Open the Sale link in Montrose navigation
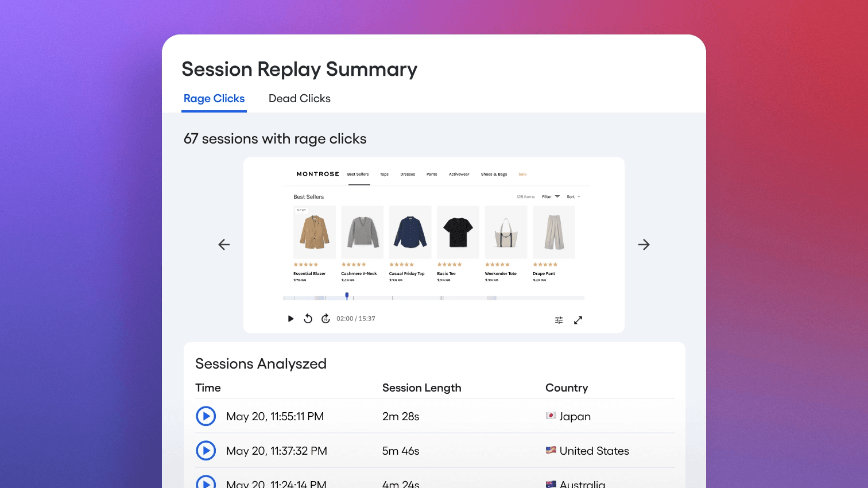Screen dimensions: 868x488 click(522, 174)
